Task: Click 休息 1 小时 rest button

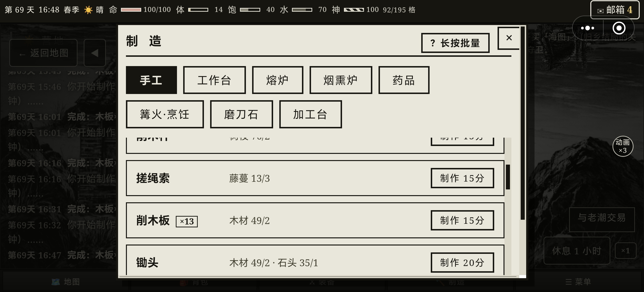Action: 577,250
